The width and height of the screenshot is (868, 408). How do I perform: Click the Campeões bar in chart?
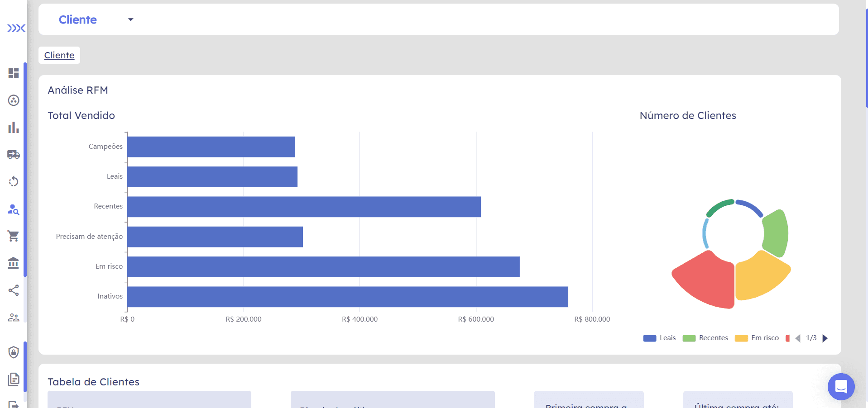pos(211,147)
